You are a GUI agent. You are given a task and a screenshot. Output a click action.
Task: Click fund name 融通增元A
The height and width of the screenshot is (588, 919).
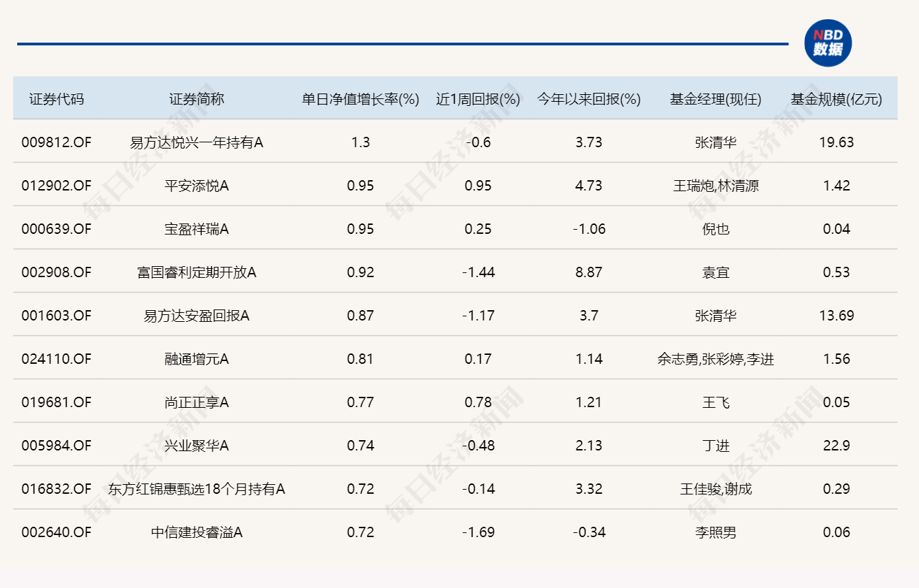197,359
